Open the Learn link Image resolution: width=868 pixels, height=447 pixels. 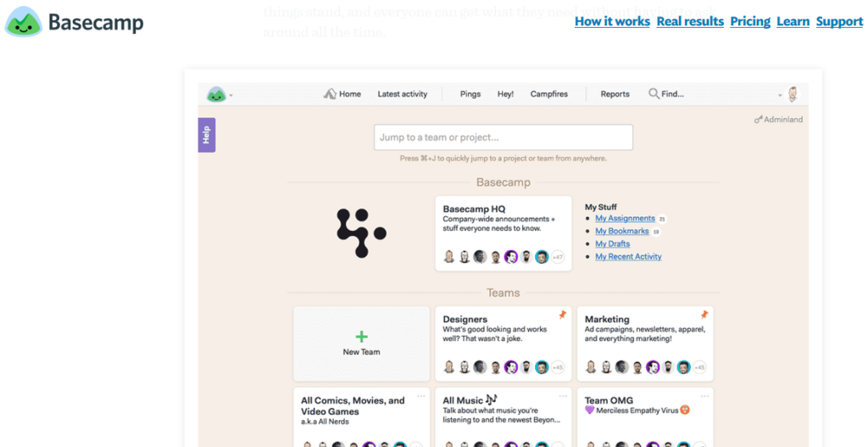(793, 21)
